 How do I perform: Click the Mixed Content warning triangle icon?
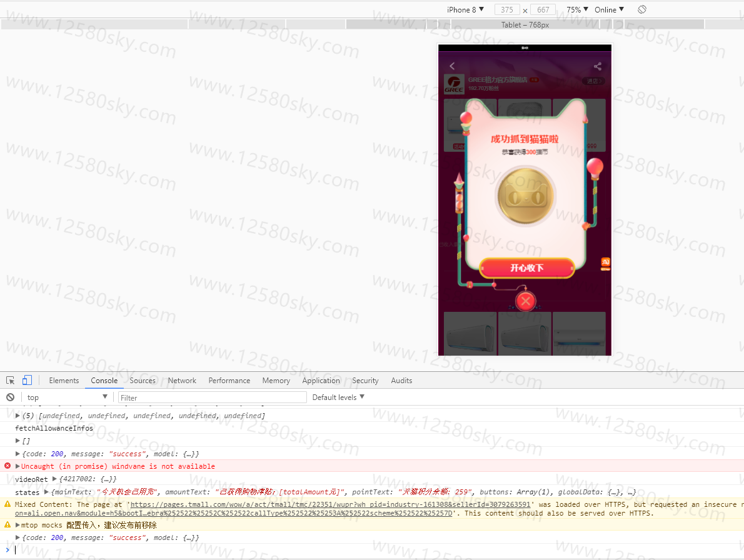point(8,504)
